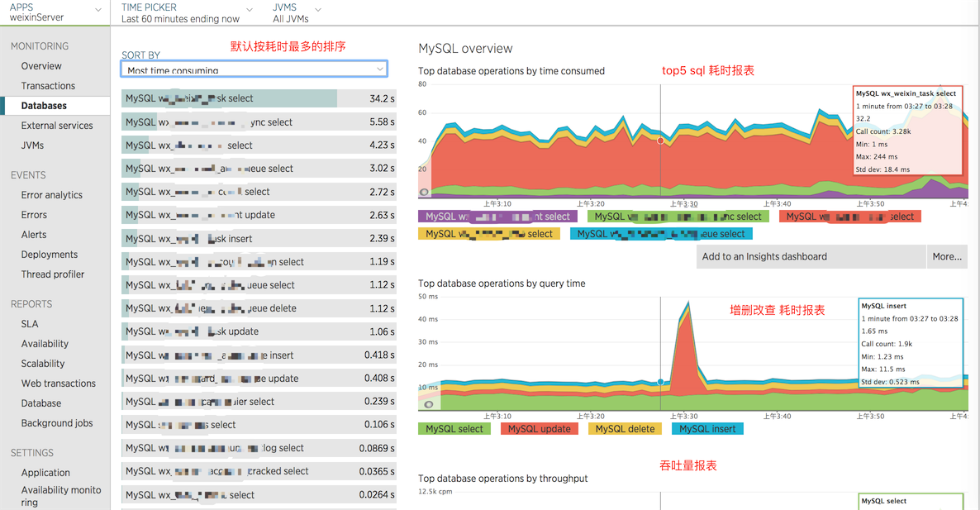This screenshot has height=510, width=980.
Task: Toggle the blue MySQL insert legend item
Action: click(707, 428)
